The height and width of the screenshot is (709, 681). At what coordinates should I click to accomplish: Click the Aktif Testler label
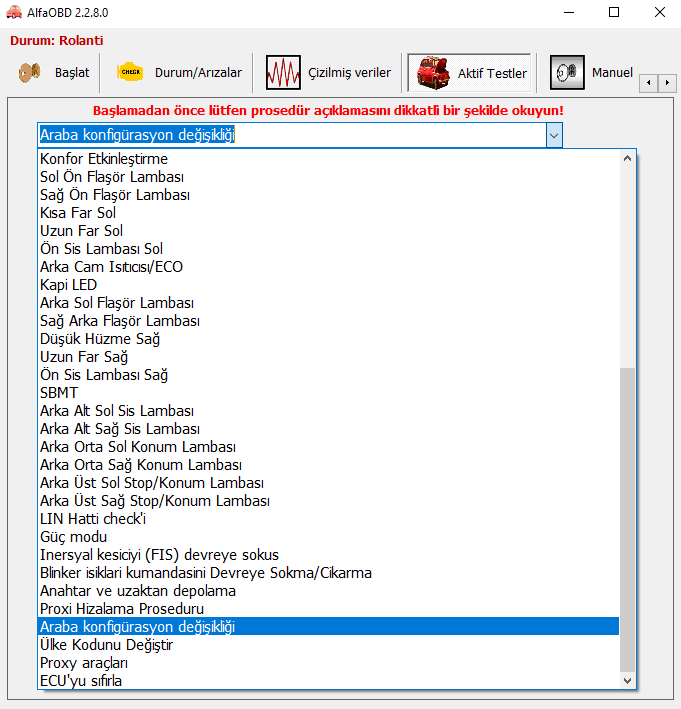pos(492,73)
